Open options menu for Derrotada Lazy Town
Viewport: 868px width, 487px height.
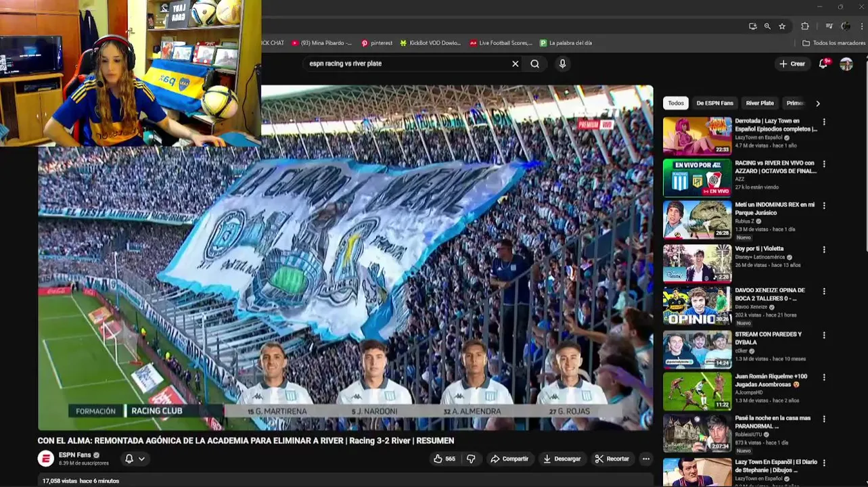coord(824,122)
